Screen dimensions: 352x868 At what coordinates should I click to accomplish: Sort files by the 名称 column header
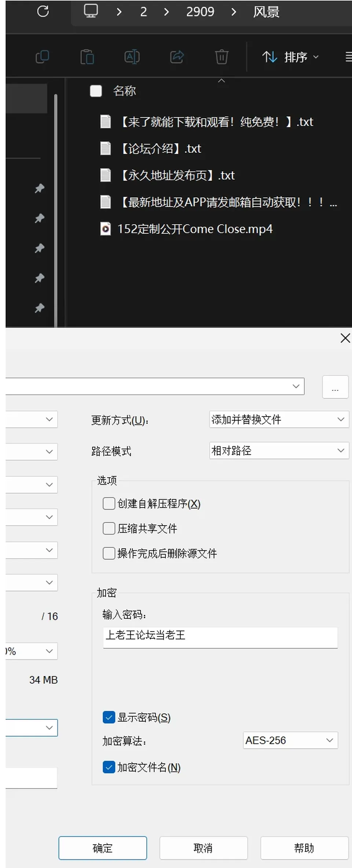tap(125, 91)
